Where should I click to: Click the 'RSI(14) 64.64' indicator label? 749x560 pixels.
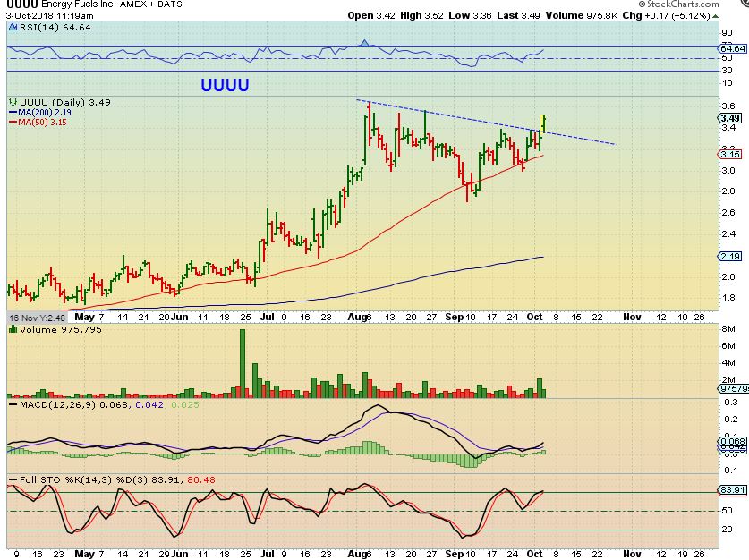[55, 27]
